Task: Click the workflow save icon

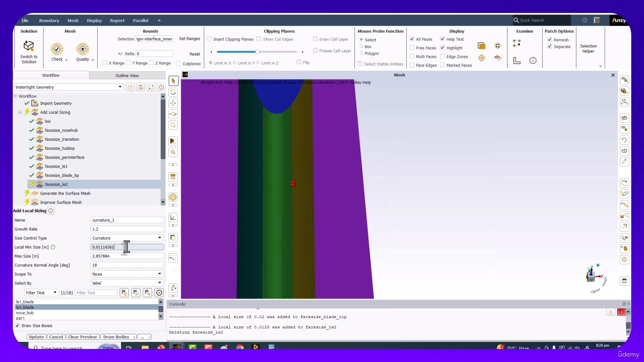Action: tap(141, 87)
